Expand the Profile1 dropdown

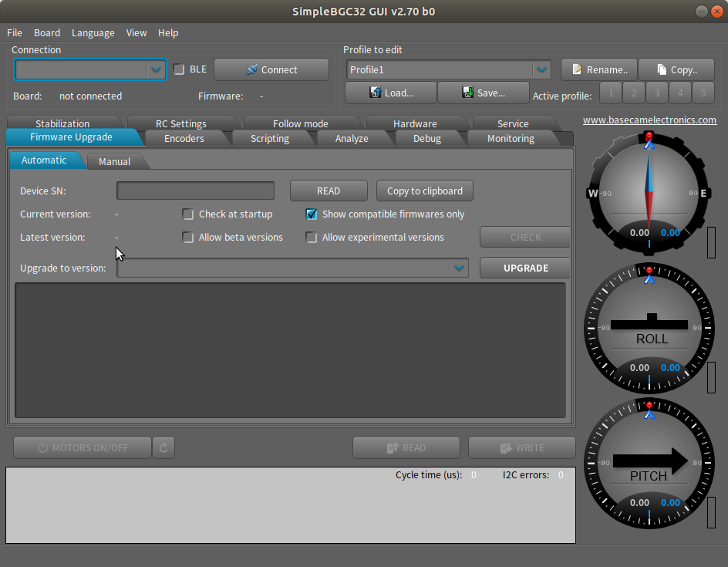point(541,69)
